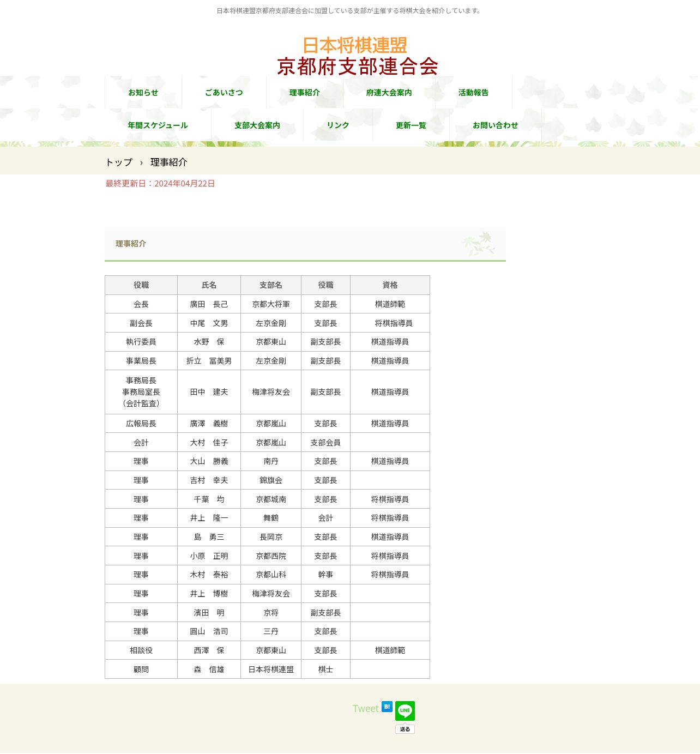Click the name 井上 博樹
700x754 pixels.
tap(209, 594)
